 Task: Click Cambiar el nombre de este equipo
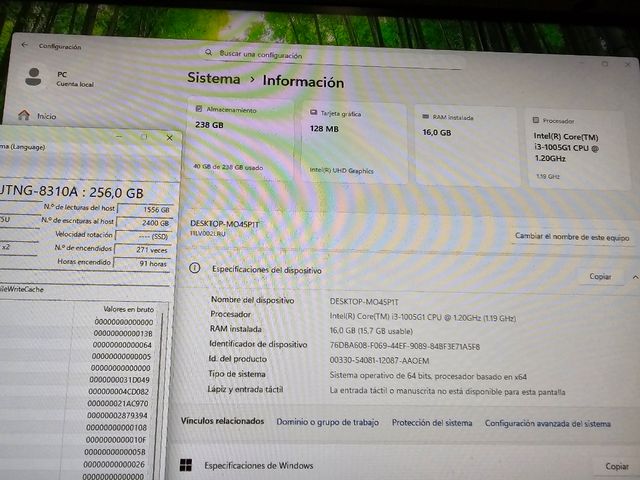[571, 237]
